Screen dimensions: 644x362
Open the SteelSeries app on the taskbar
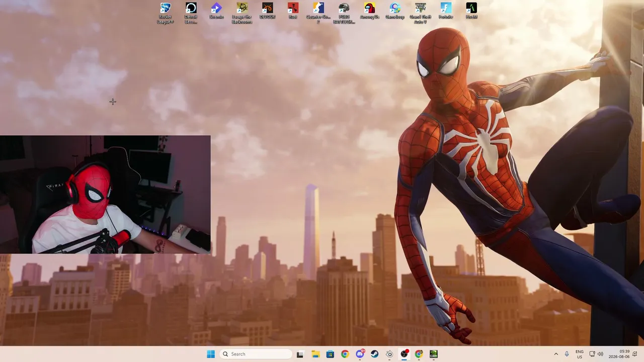coord(389,354)
